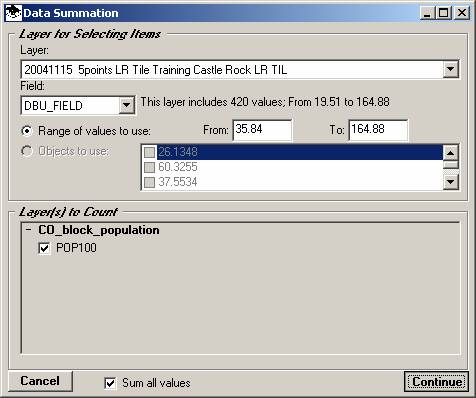Viewport: 476px width, 398px height.
Task: Select the 37.5534 row text
Action: pos(178,182)
